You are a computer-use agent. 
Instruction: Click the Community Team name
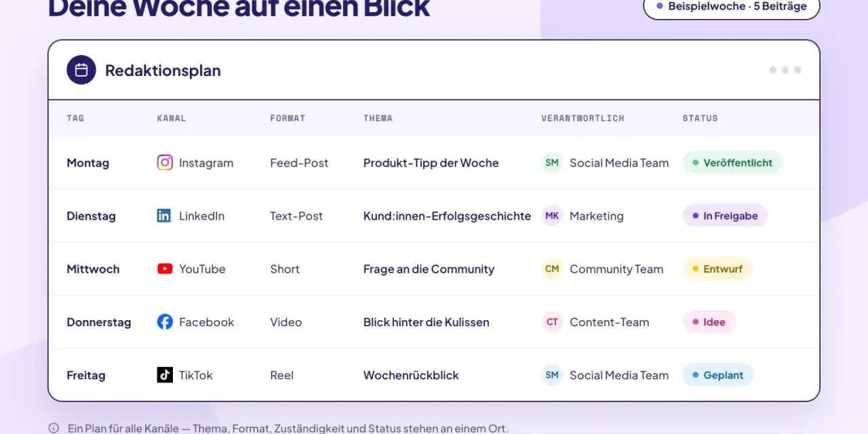point(616,269)
